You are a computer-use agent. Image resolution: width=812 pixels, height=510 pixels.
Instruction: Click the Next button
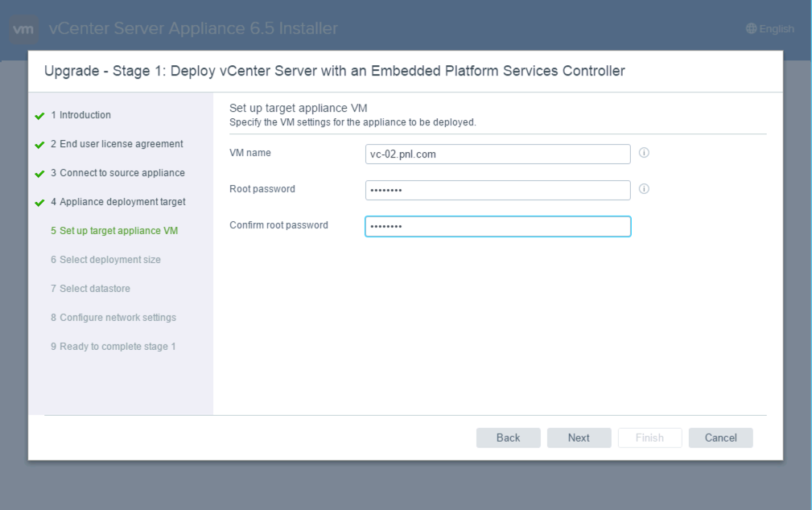(579, 438)
